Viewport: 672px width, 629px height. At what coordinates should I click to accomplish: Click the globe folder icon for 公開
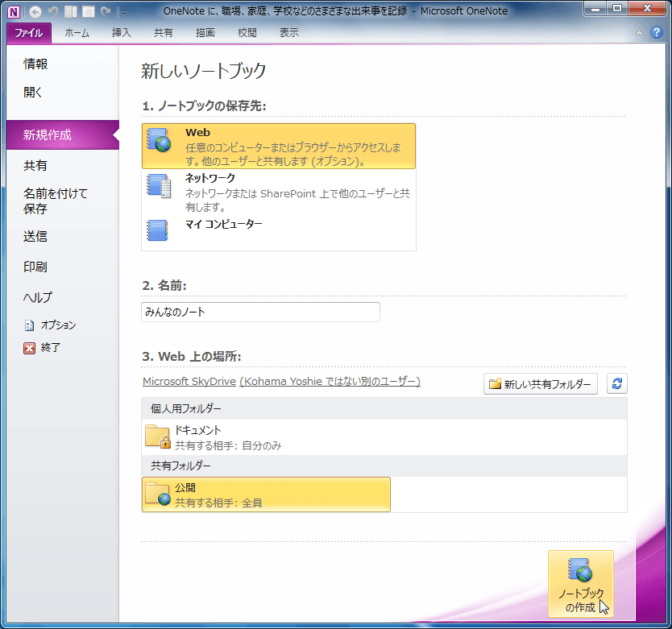[158, 494]
